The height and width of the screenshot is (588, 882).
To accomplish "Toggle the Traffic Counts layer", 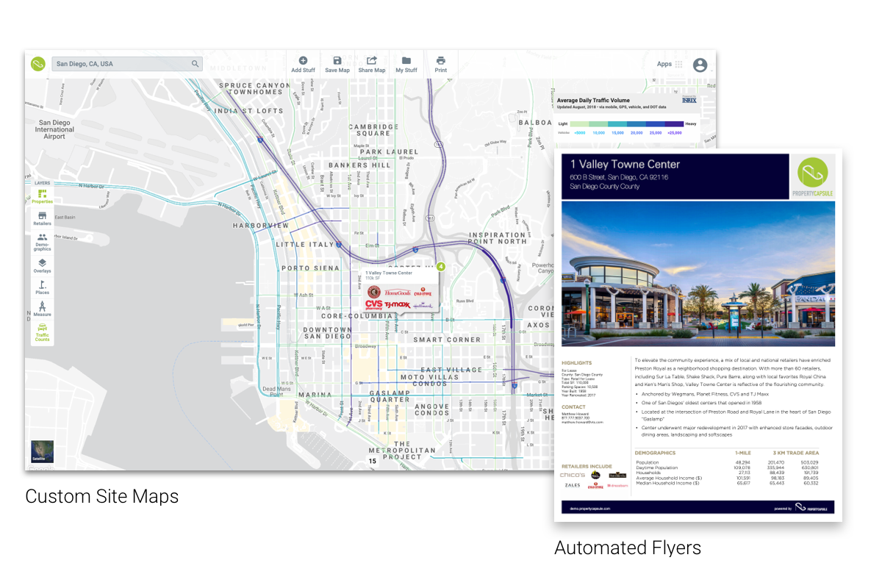I will (x=42, y=332).
